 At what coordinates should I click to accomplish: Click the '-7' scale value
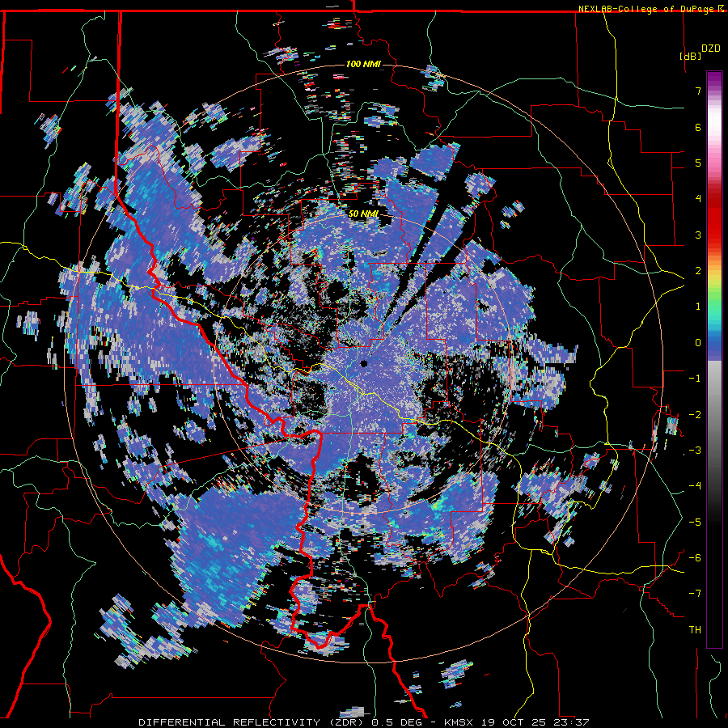click(695, 594)
